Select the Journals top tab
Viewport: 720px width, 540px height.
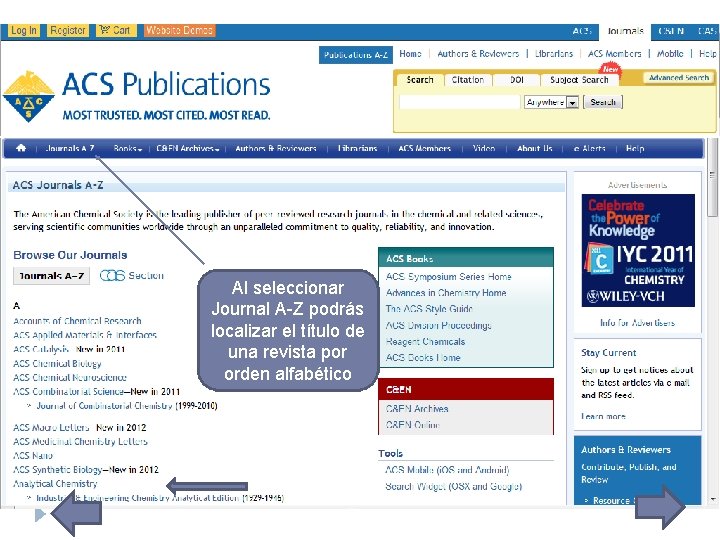[625, 31]
